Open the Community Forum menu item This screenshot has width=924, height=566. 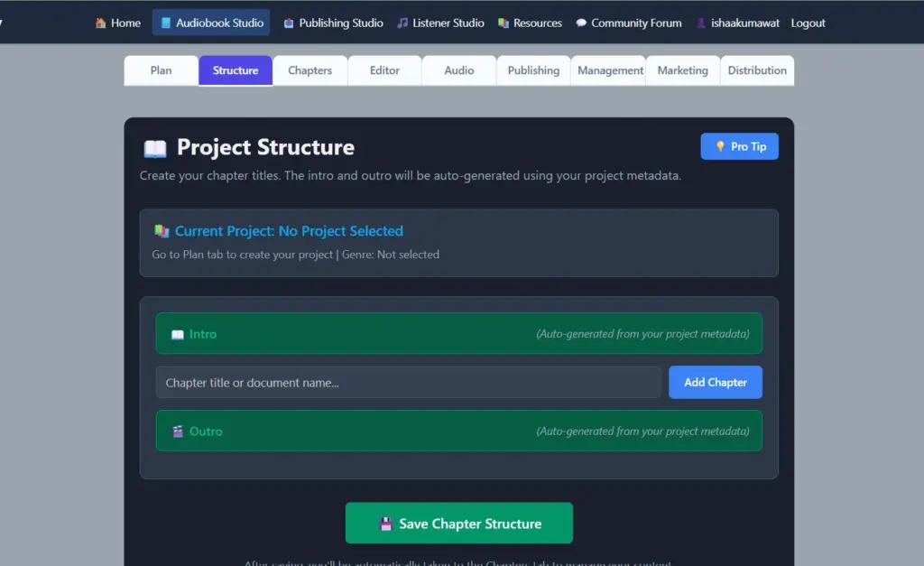coord(629,23)
